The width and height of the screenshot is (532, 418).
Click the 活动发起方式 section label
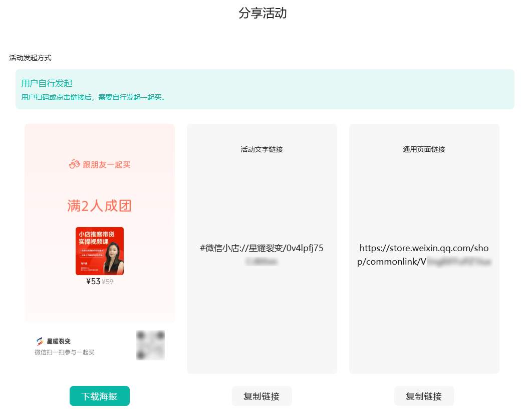[x=30, y=58]
